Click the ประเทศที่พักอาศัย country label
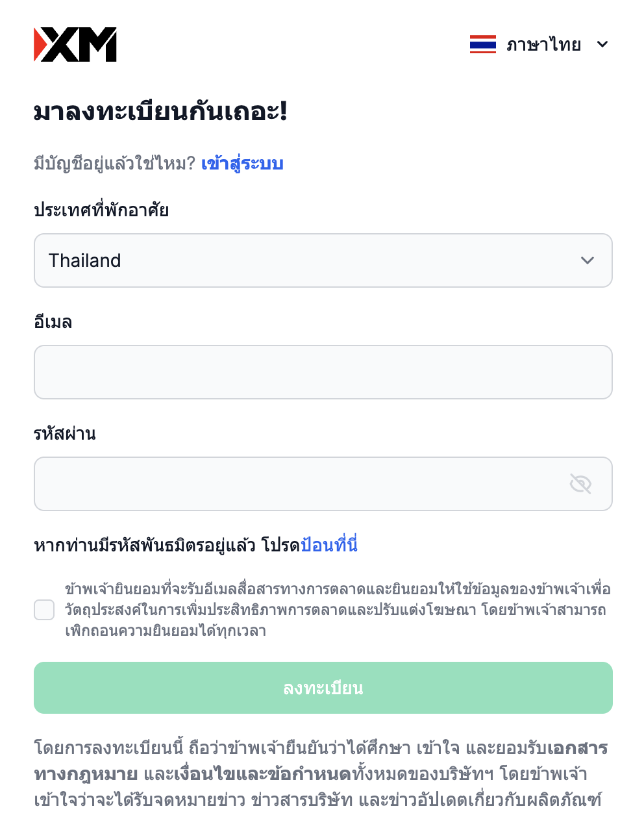Image resolution: width=644 pixels, height=830 pixels. [x=101, y=210]
